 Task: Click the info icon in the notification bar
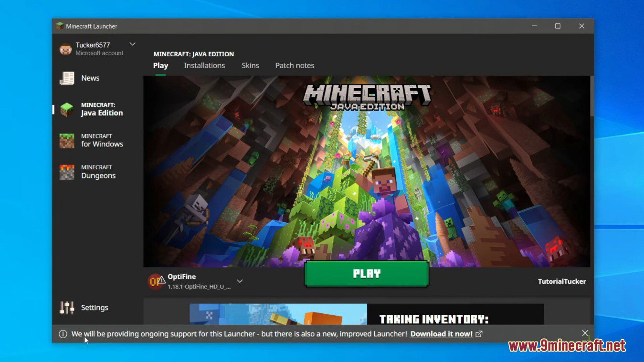tap(63, 334)
